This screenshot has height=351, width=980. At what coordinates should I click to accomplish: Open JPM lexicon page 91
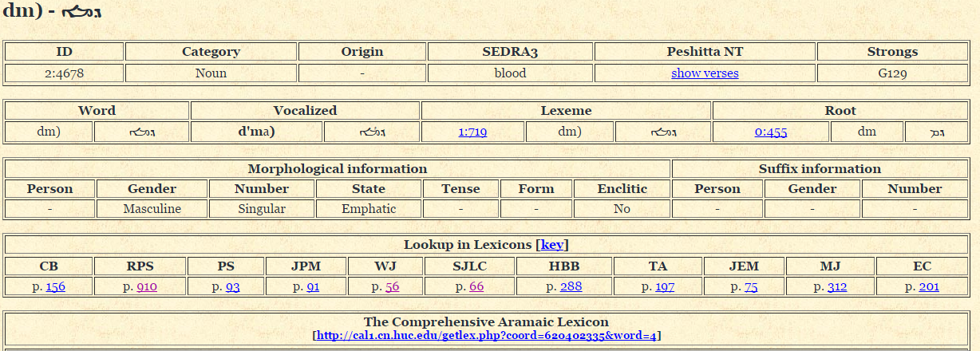click(312, 286)
